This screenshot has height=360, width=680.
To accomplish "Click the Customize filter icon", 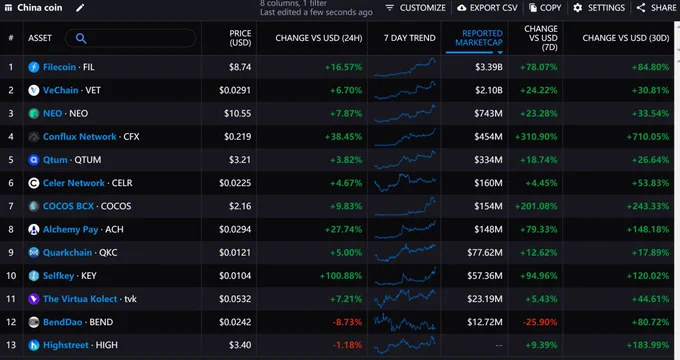I will tap(389, 8).
